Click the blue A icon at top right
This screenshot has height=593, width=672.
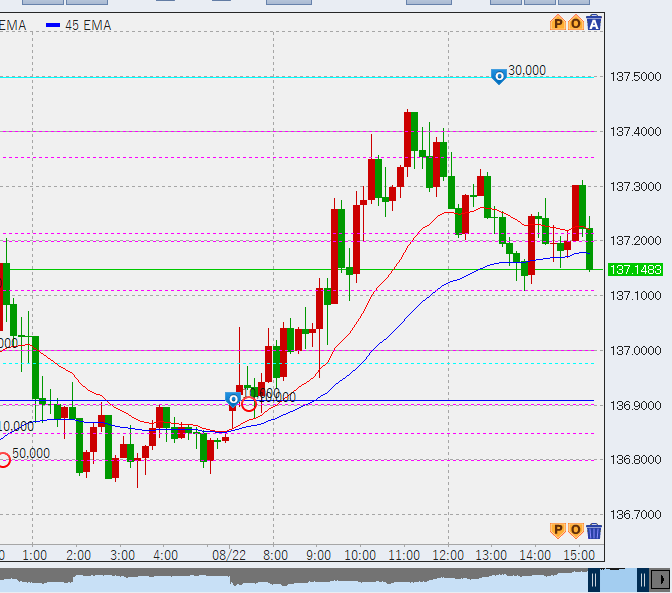(x=594, y=23)
